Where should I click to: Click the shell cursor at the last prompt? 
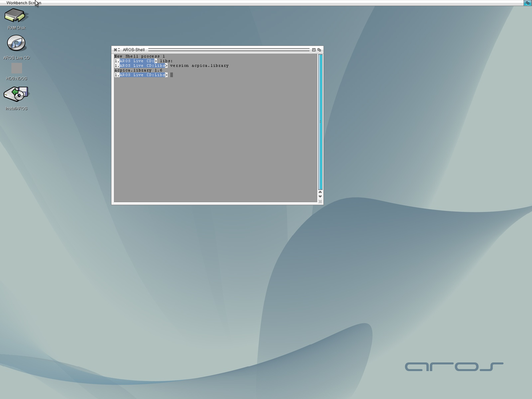point(172,75)
